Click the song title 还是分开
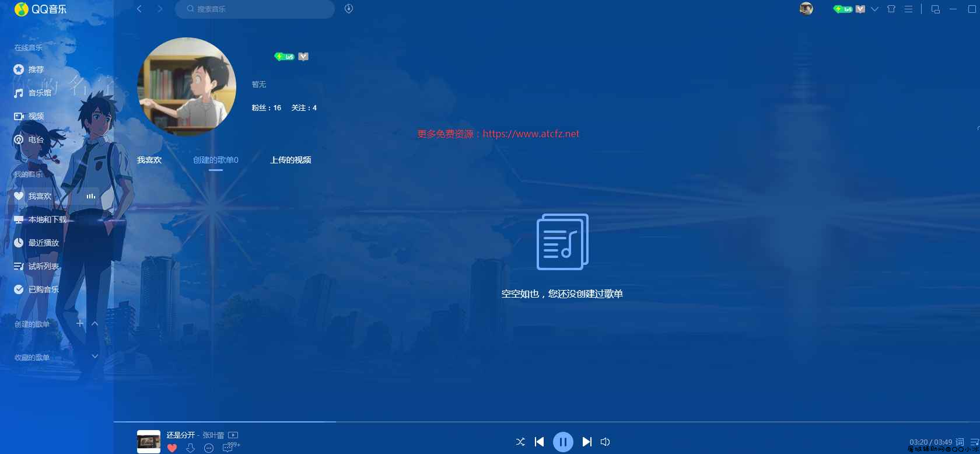The image size is (980, 454). 181,435
